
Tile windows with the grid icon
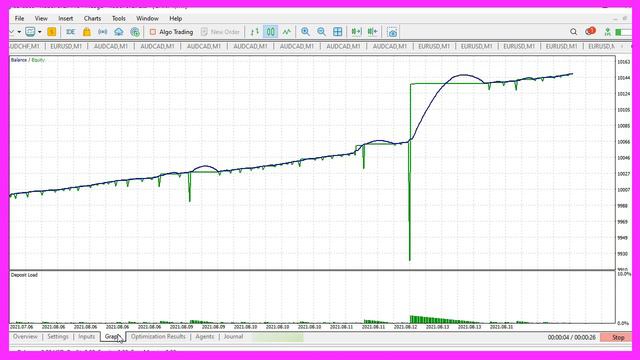point(338,32)
